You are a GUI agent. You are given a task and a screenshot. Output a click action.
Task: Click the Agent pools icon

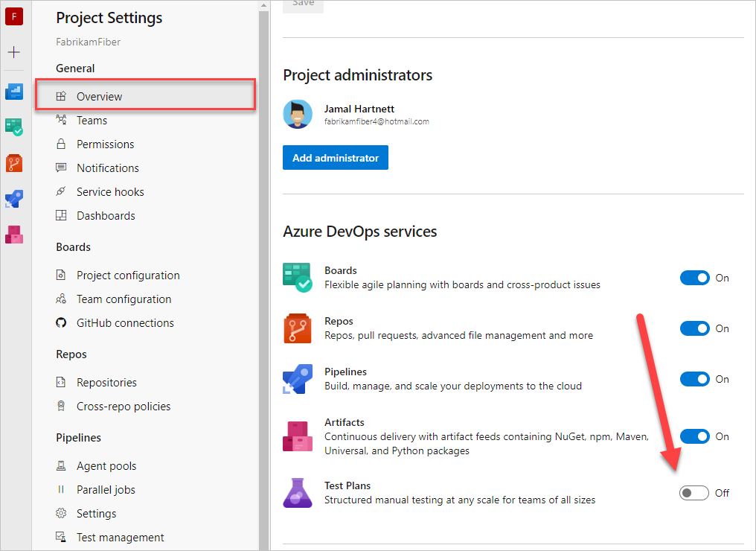click(61, 465)
